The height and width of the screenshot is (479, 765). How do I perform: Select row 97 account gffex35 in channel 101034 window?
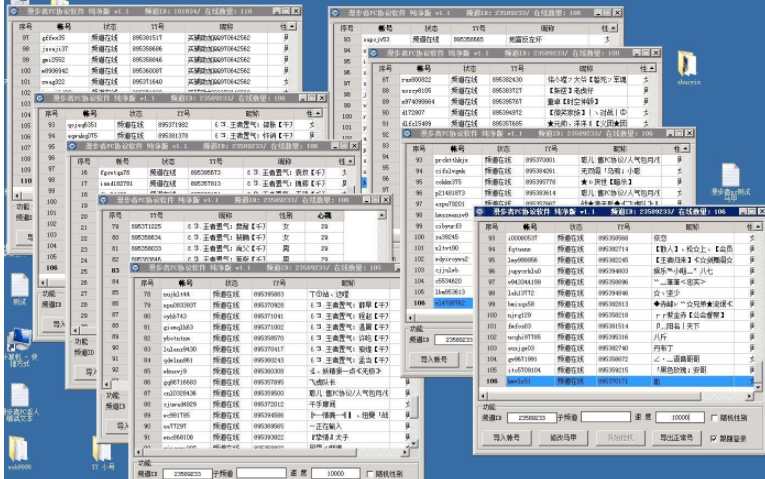[x=151, y=38]
